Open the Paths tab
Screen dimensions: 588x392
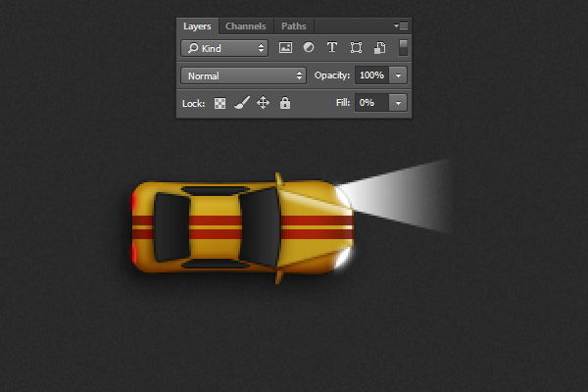293,25
